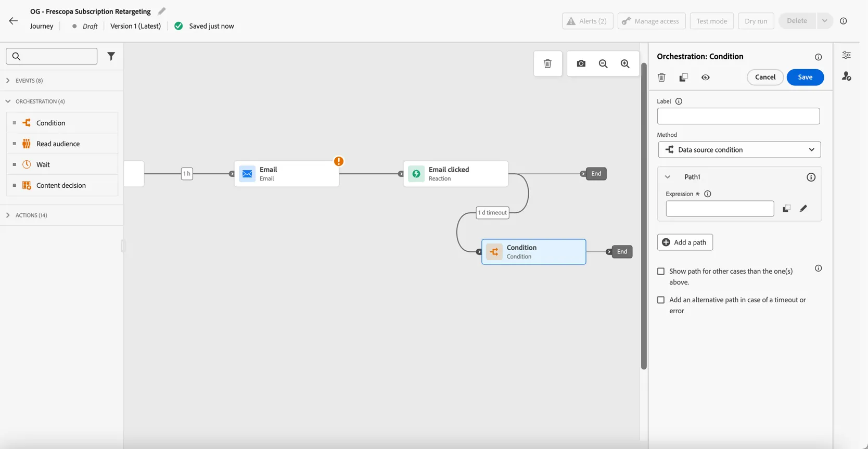This screenshot has height=449, width=868.
Task: Copy Path1 expression icon
Action: (786, 209)
